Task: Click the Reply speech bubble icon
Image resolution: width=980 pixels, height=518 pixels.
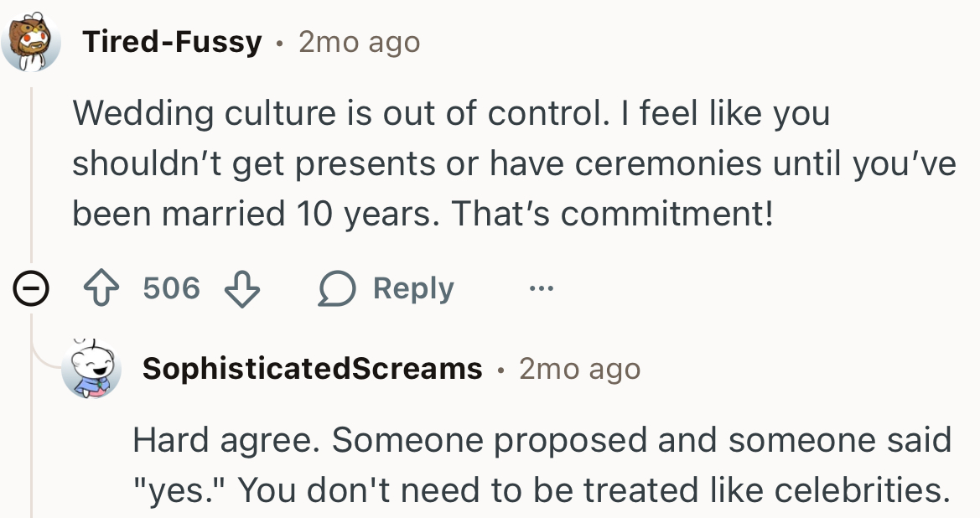Action: coord(338,287)
